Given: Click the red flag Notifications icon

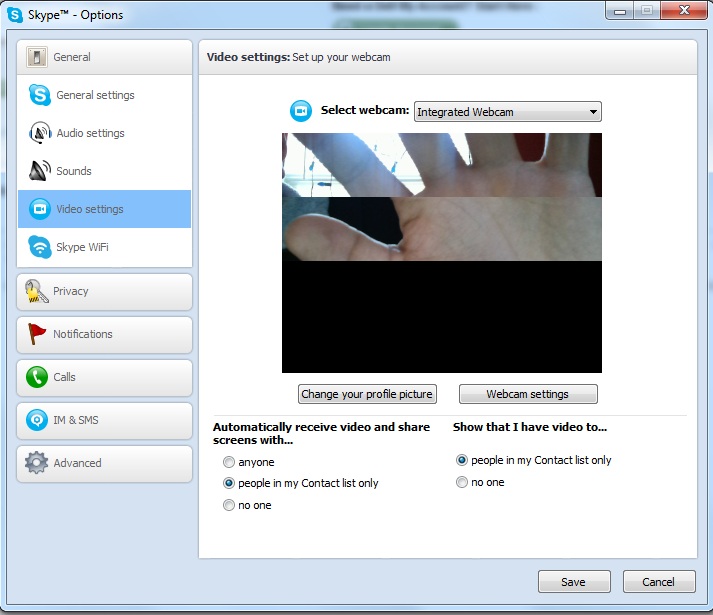Looking at the screenshot, I should (36, 334).
